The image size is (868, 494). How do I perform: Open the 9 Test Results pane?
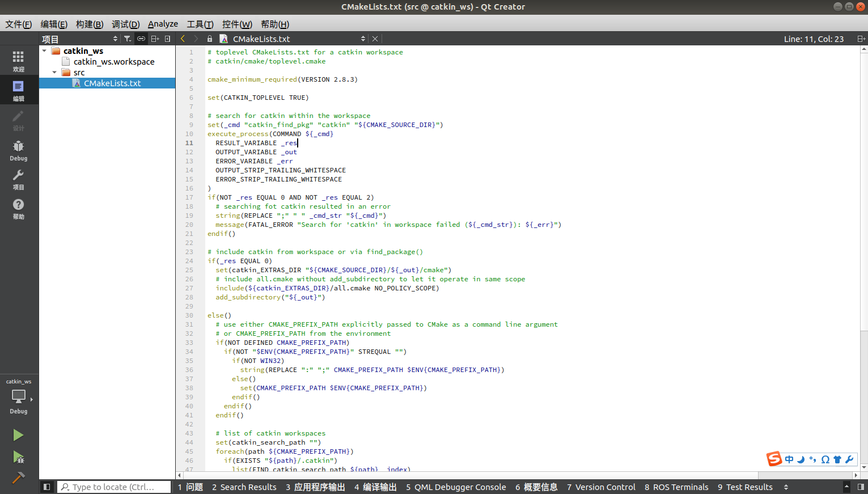click(745, 487)
